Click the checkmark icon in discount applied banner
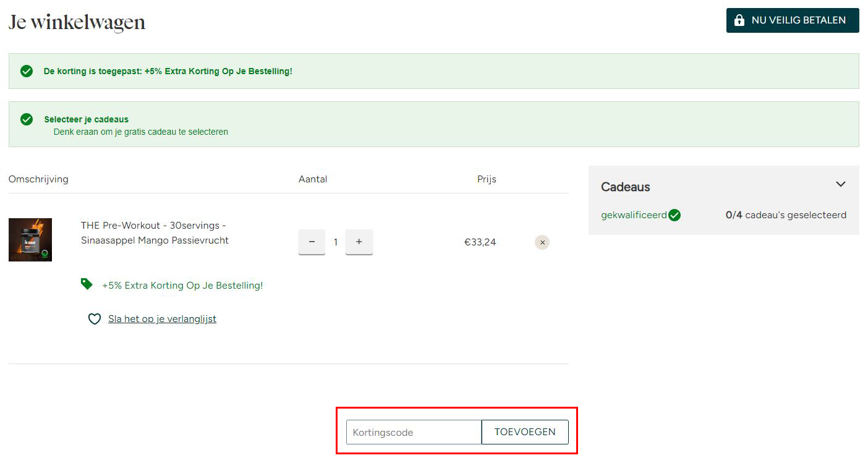 (27, 71)
